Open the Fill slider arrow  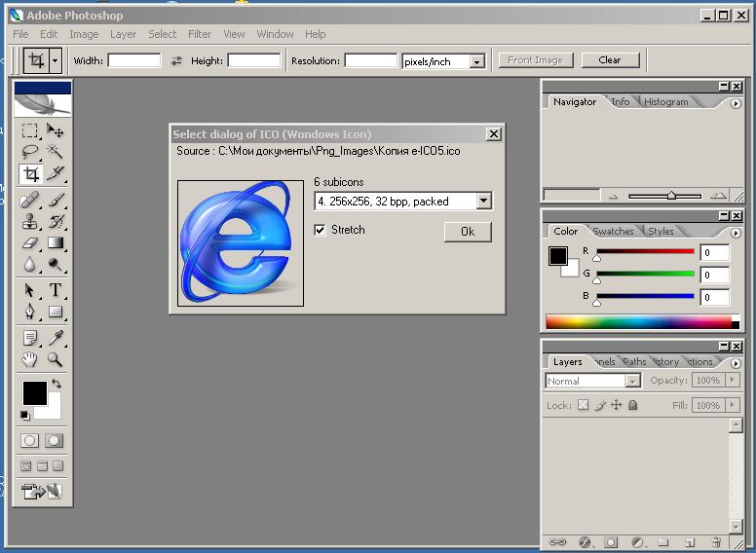point(732,405)
